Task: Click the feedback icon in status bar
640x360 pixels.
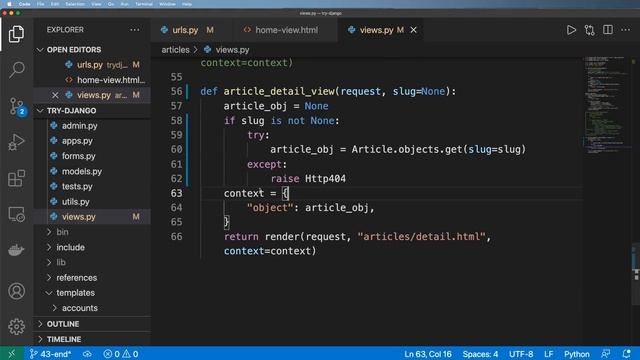Action: pyautogui.click(x=606, y=354)
